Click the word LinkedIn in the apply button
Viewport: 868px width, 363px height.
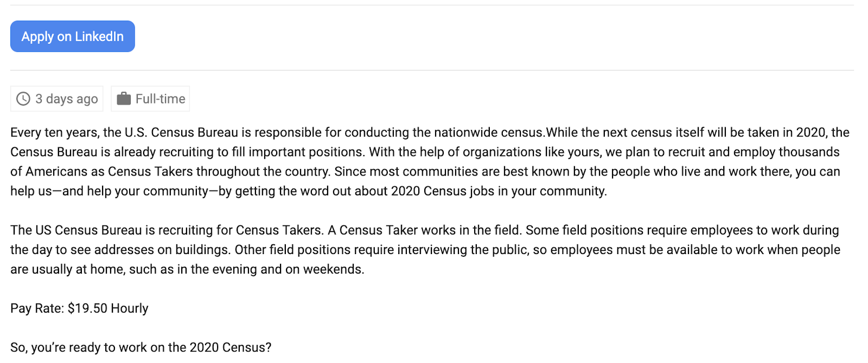[99, 36]
